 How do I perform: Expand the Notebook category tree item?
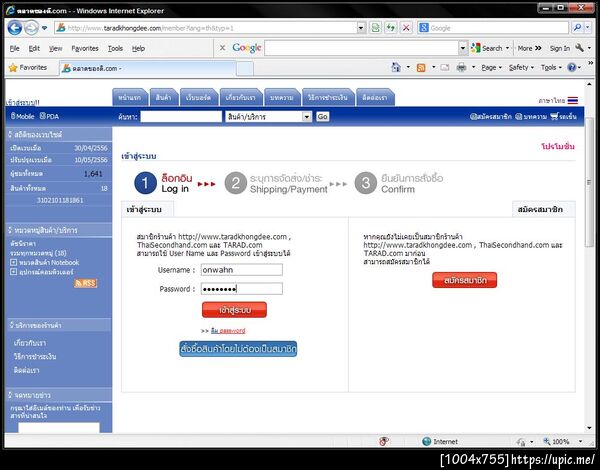click(13, 262)
